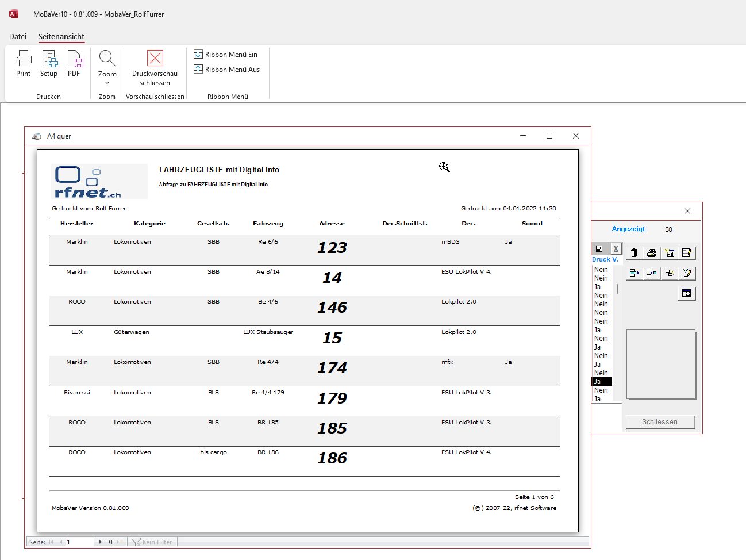746x560 pixels.
Task: Click the Gedruckt am date stamp
Action: coord(509,209)
